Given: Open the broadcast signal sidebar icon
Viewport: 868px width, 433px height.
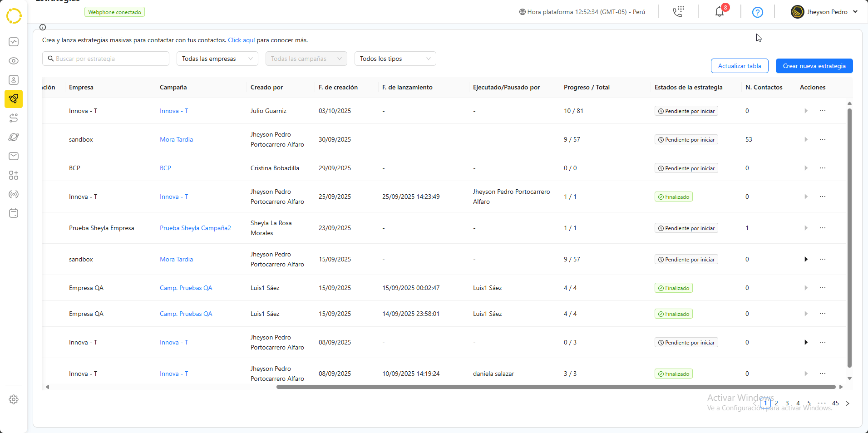Looking at the screenshot, I should click(14, 194).
